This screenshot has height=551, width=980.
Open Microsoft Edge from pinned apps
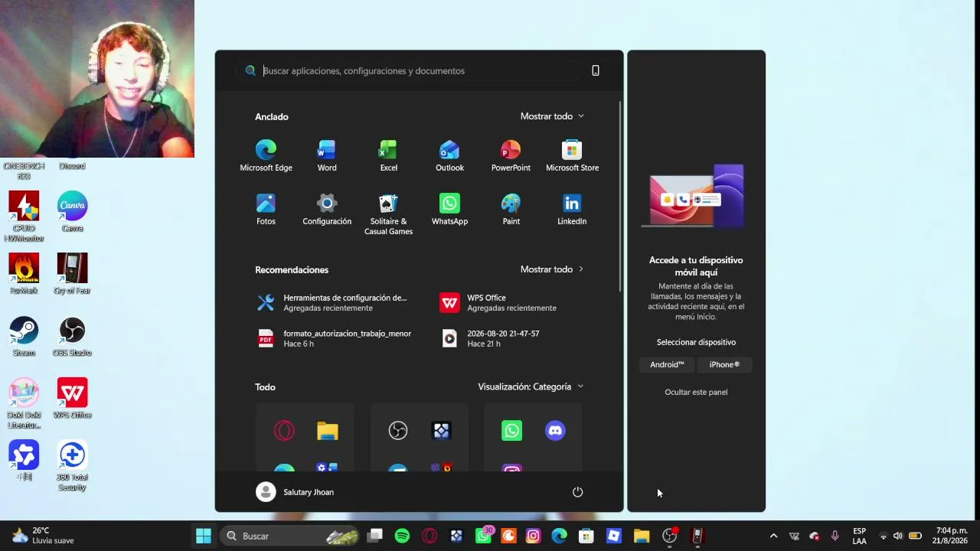tap(266, 155)
